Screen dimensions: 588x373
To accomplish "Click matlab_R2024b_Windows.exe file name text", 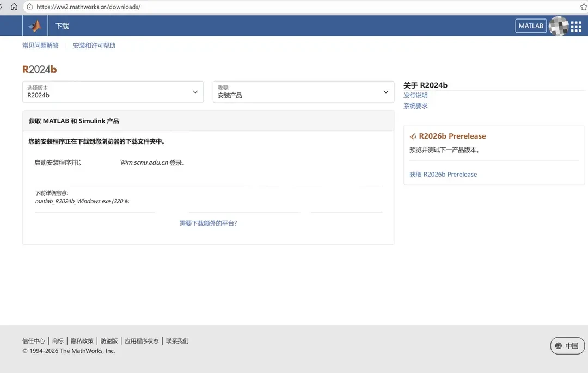I will 73,202.
